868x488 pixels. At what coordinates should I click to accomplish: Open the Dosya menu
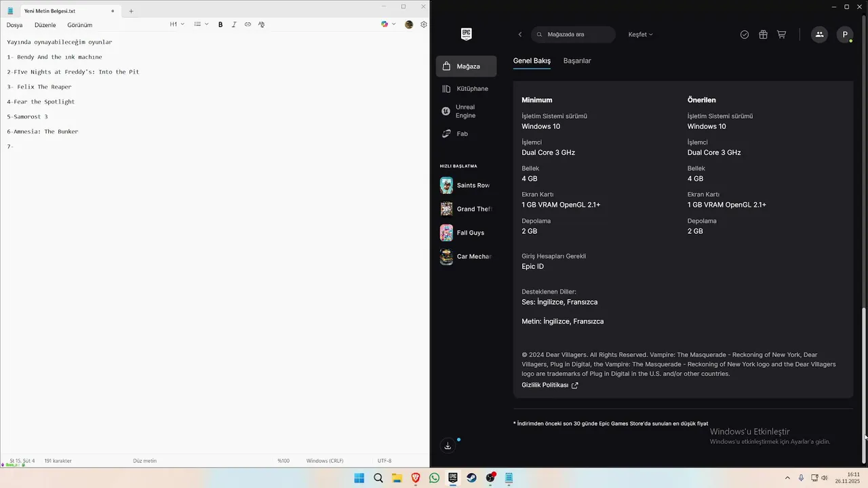[x=14, y=25]
